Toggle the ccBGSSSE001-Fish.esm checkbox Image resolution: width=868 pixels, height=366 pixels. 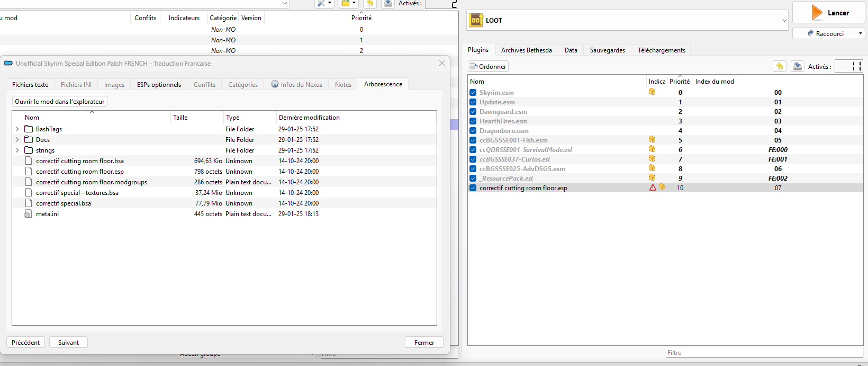coord(473,140)
